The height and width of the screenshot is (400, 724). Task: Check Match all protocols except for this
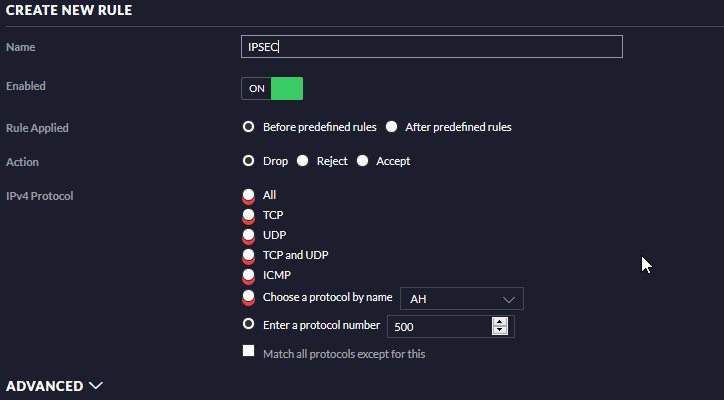249,353
